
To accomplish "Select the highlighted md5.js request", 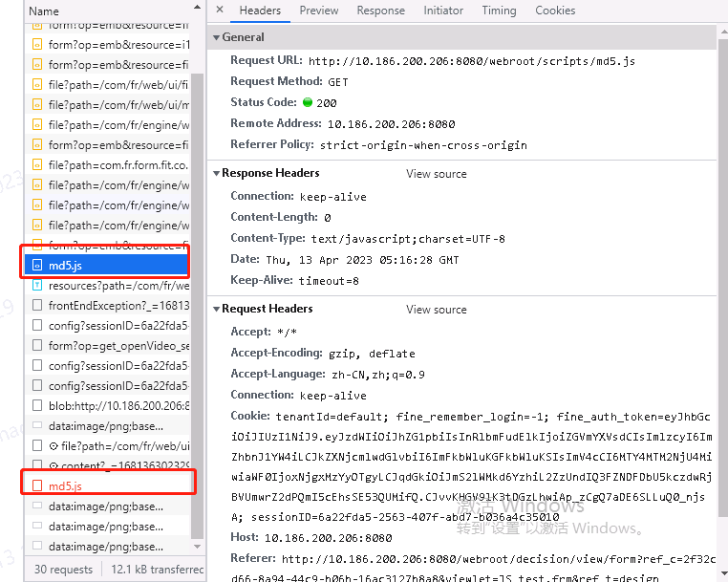I will pos(107,266).
